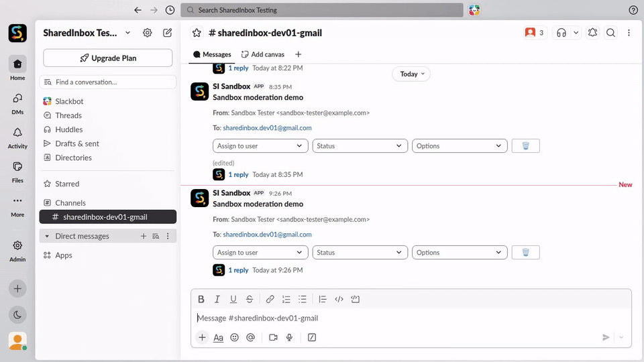Open huddle options dropdown arrow

click(576, 33)
